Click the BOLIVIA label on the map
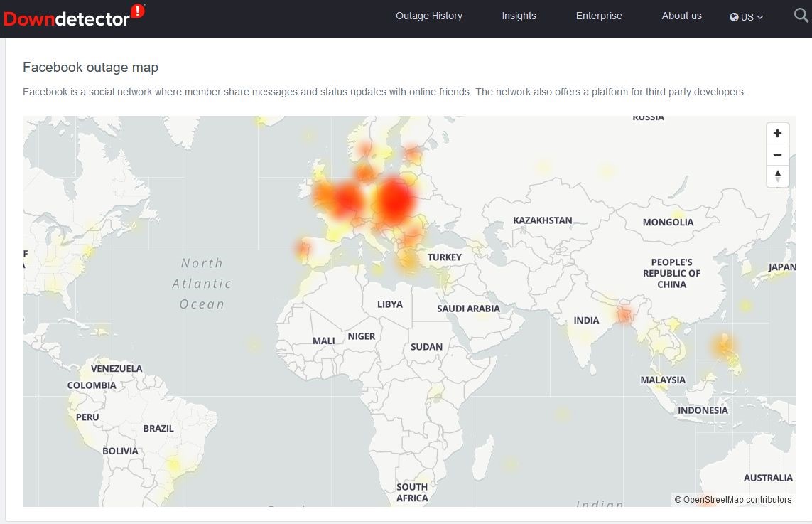The height and width of the screenshot is (524, 812). 120,451
